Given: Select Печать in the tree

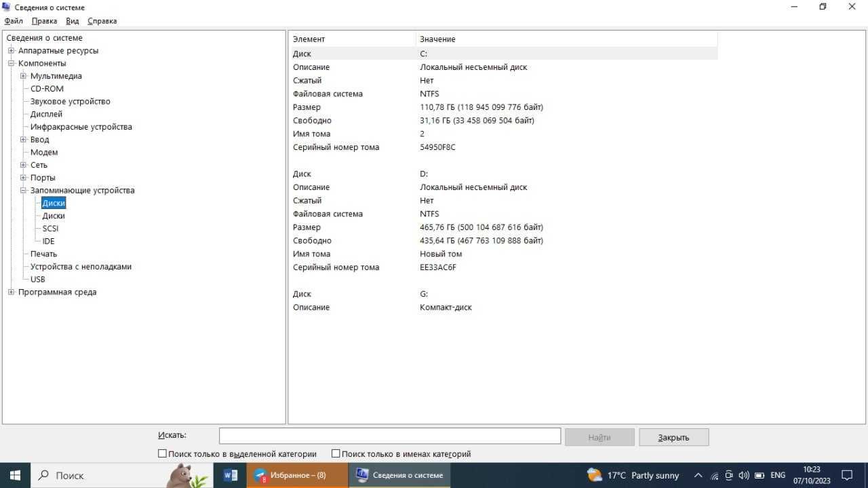Looking at the screenshot, I should 43,254.
